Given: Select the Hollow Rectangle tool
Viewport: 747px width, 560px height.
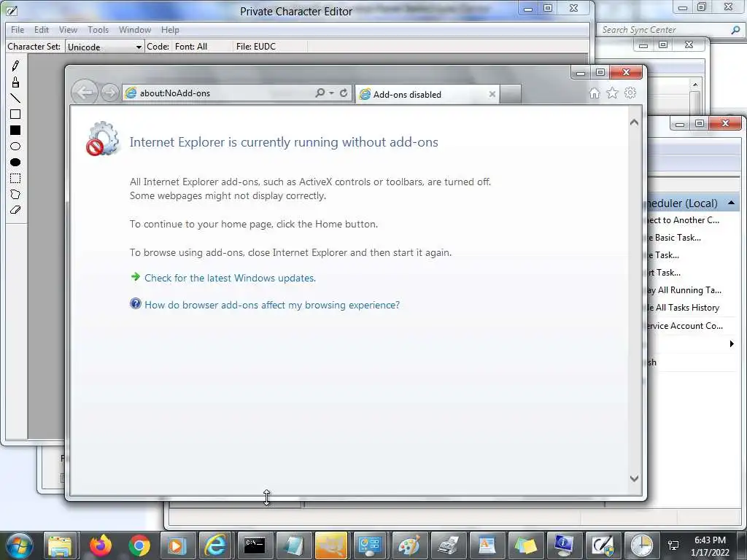Looking at the screenshot, I should (x=15, y=114).
